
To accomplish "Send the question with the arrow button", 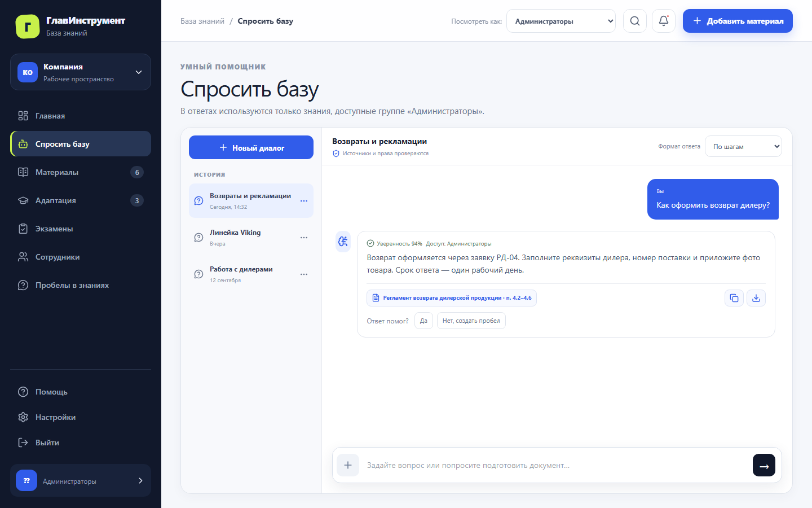I will [764, 465].
